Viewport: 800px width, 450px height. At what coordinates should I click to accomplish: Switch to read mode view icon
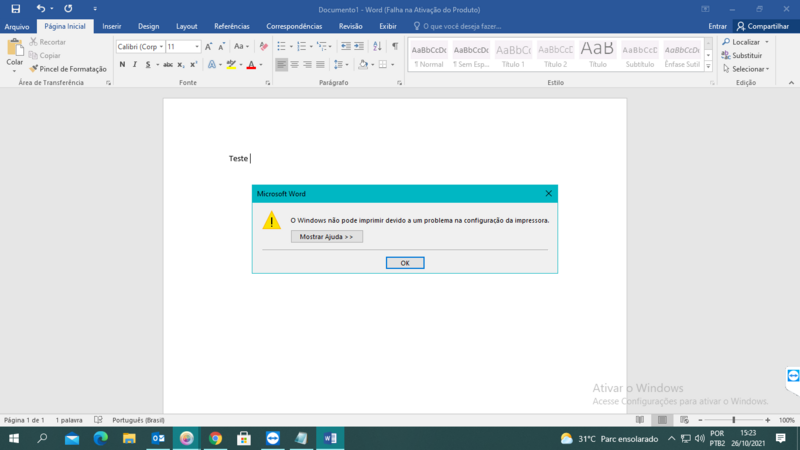click(x=640, y=420)
